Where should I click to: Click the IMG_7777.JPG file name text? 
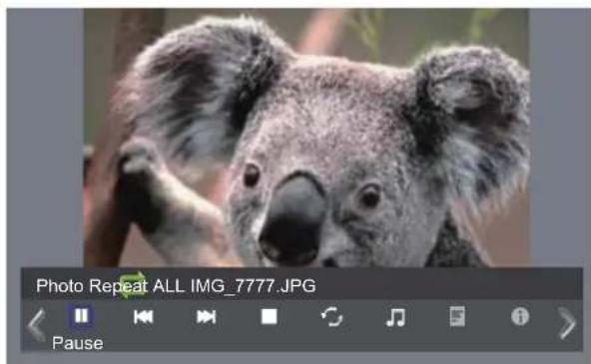pos(254,286)
